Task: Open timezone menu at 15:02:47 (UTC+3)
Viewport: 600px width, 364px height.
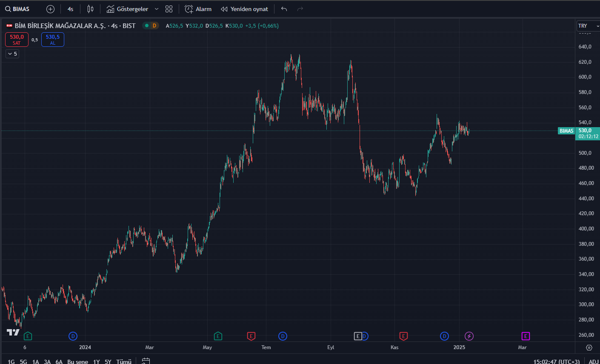Action: (x=557, y=361)
